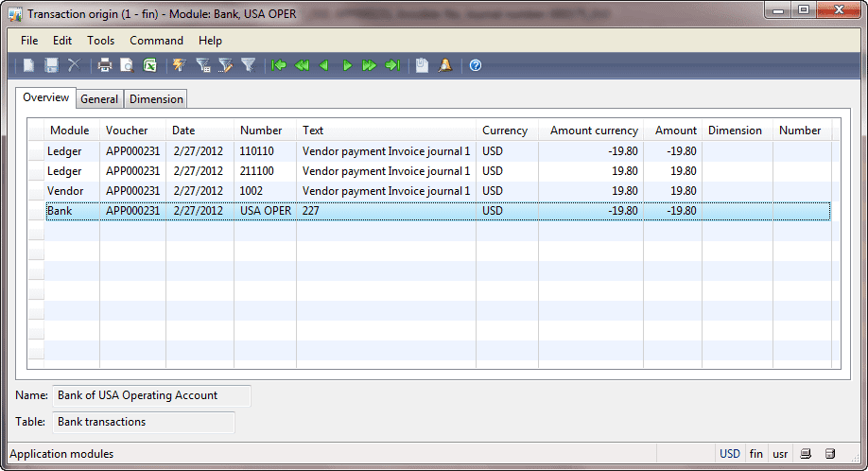Image resolution: width=868 pixels, height=471 pixels.
Task: Click the Name field Bank of USA Operating Account
Action: (x=151, y=395)
